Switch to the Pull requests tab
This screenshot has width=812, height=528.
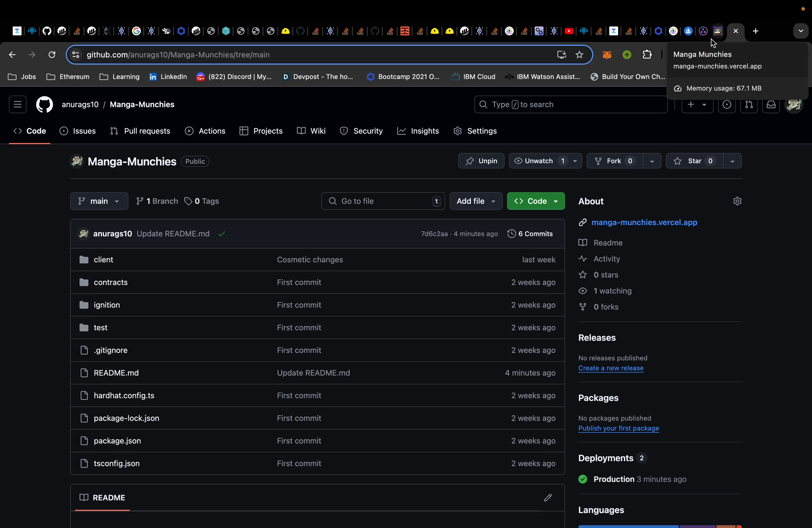[140, 131]
